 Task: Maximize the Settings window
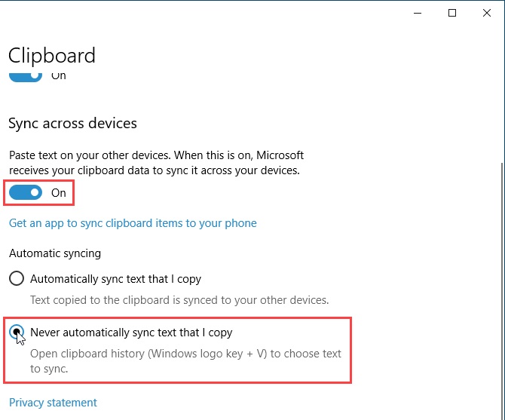[x=452, y=13]
